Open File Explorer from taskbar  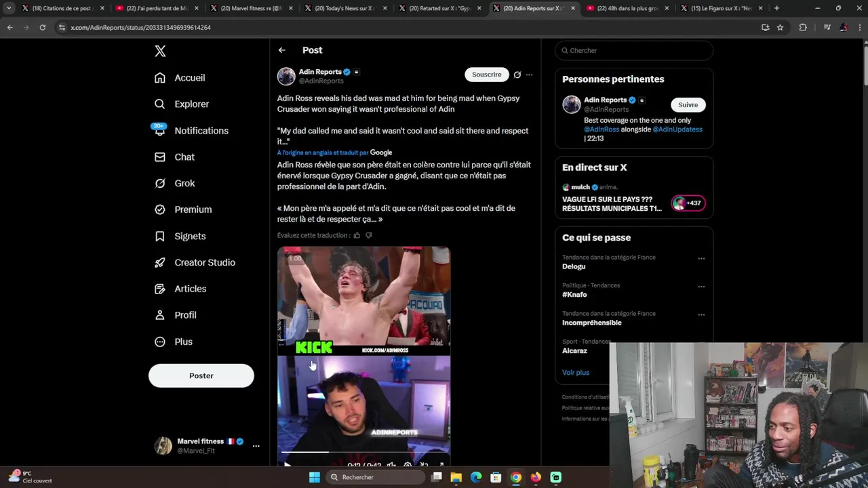click(x=456, y=477)
